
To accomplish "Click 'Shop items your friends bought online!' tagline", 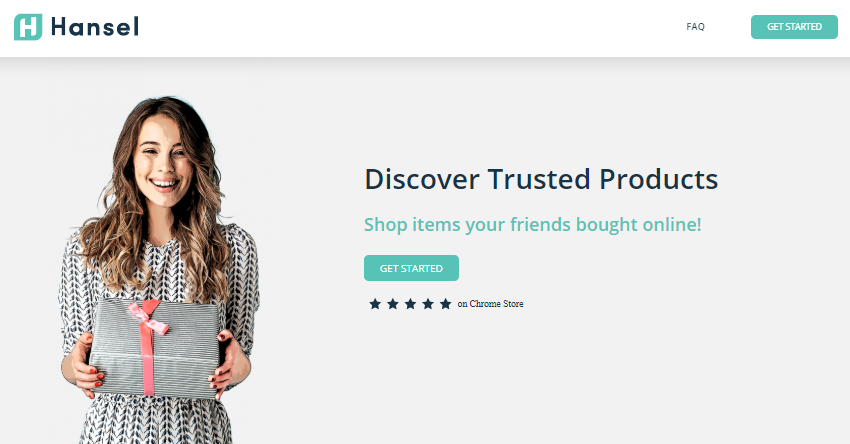I will coord(532,224).
